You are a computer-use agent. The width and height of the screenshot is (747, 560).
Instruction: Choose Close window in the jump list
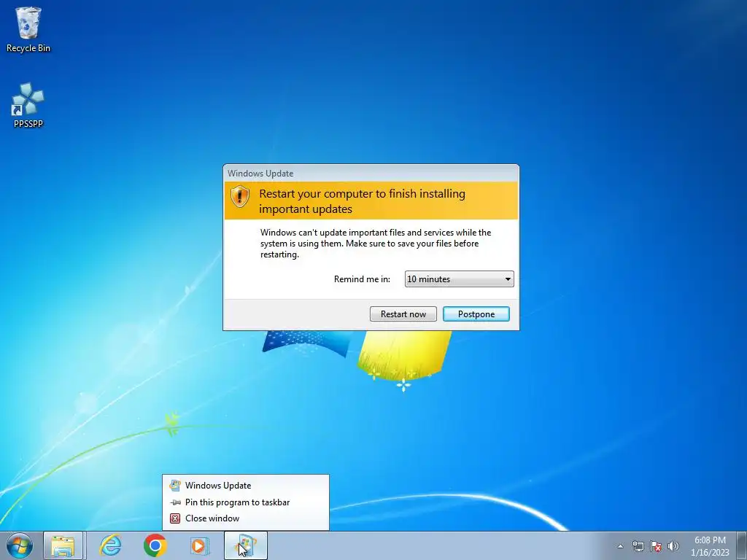(x=245, y=518)
